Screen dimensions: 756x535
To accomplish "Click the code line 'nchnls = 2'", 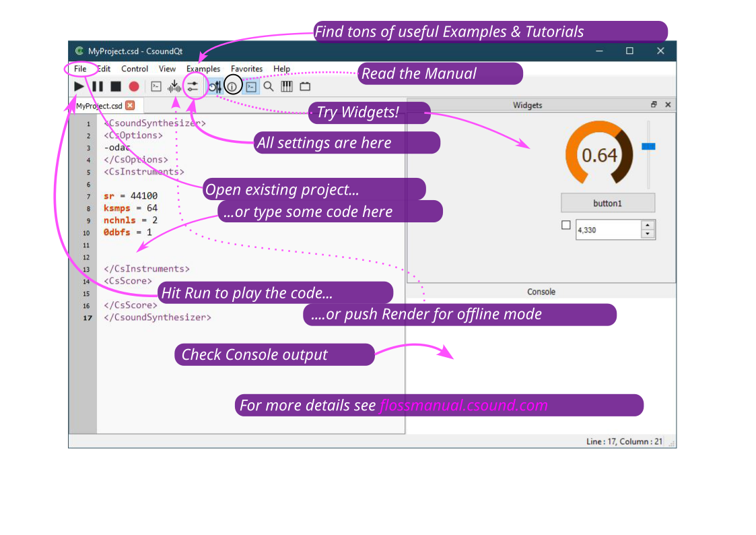I will pos(131,220).
